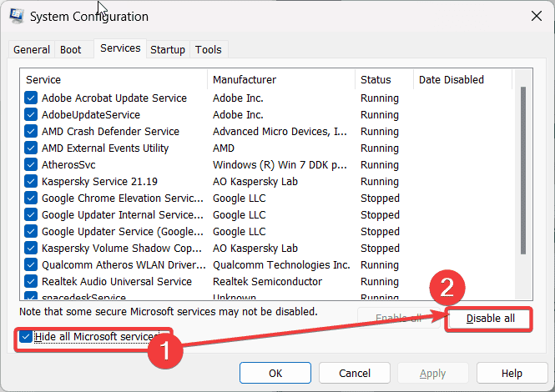This screenshot has height=392, width=555.
Task: Go to the Startup tab
Action: pyautogui.click(x=168, y=49)
